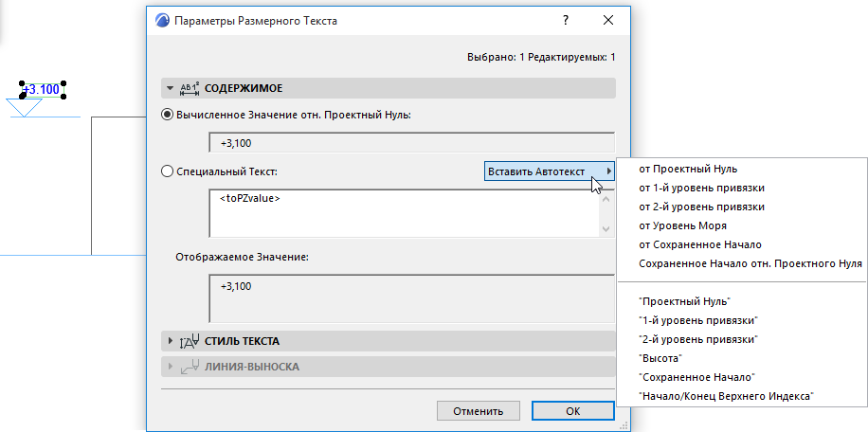The image size is (868, 432).
Task: Choose от Проектный Нуль menu item
Action: (688, 169)
